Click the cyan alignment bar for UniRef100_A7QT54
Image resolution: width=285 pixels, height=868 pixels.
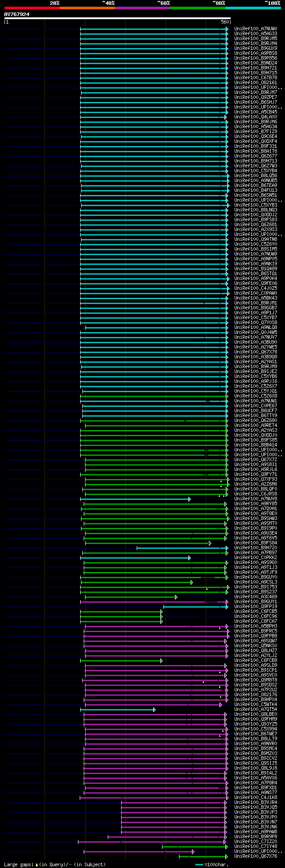tap(118, 710)
